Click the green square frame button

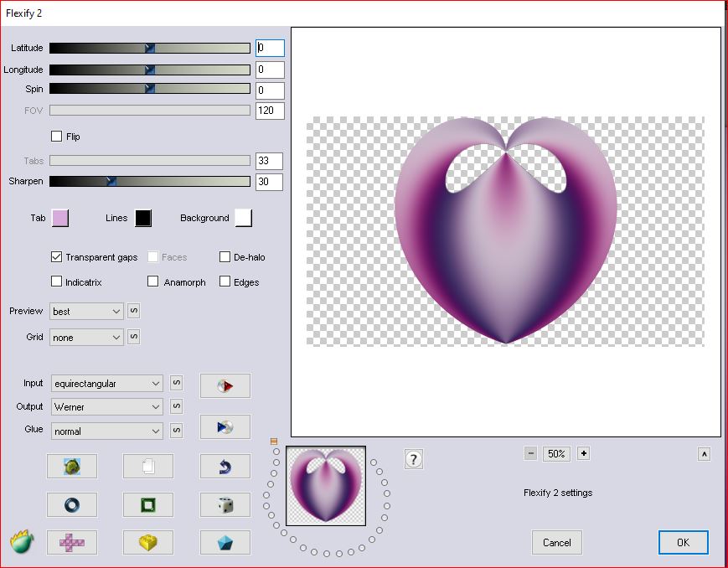tap(148, 505)
